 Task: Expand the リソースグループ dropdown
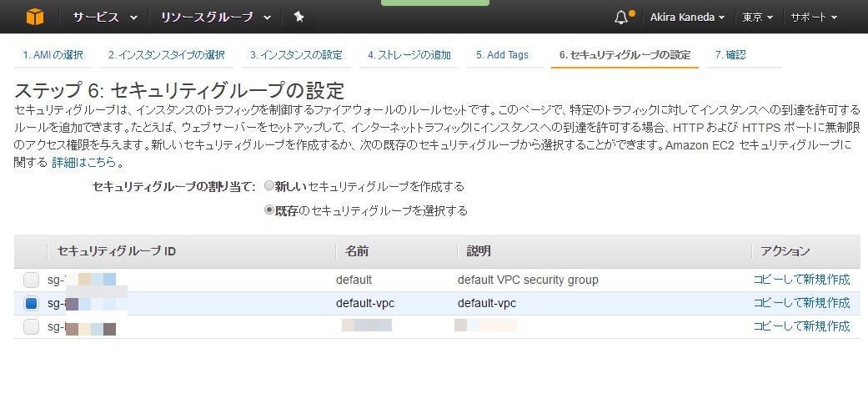click(216, 17)
